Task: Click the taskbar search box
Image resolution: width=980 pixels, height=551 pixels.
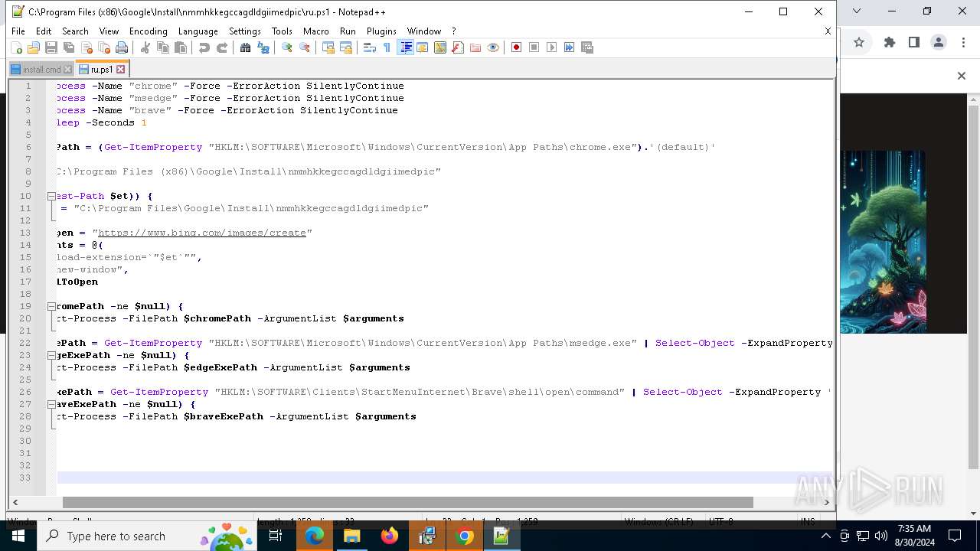Action: 148,536
